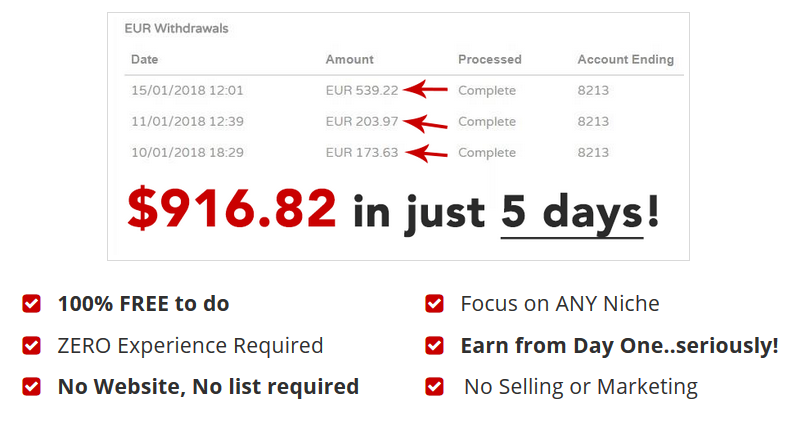Click the red arrow beside EUR 539.22

[425, 89]
